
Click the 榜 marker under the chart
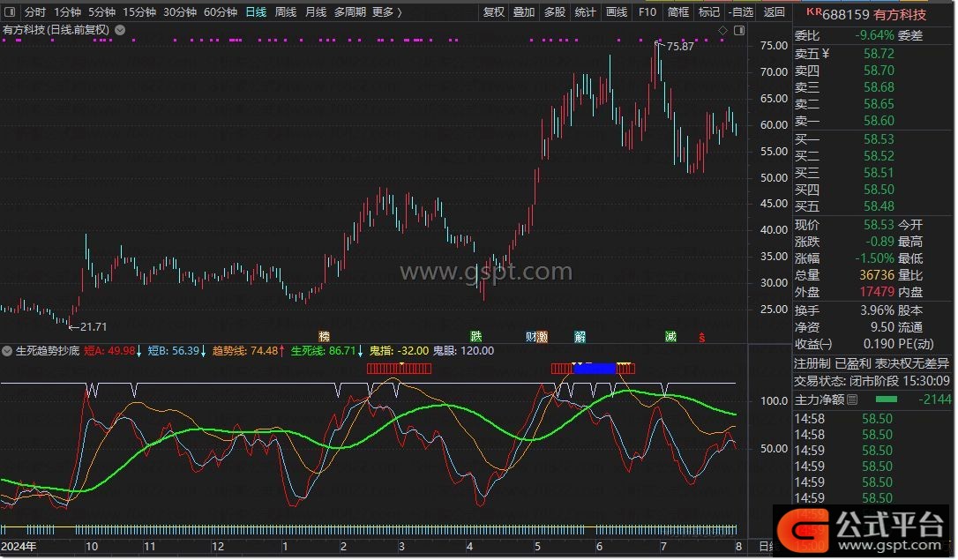tap(324, 336)
